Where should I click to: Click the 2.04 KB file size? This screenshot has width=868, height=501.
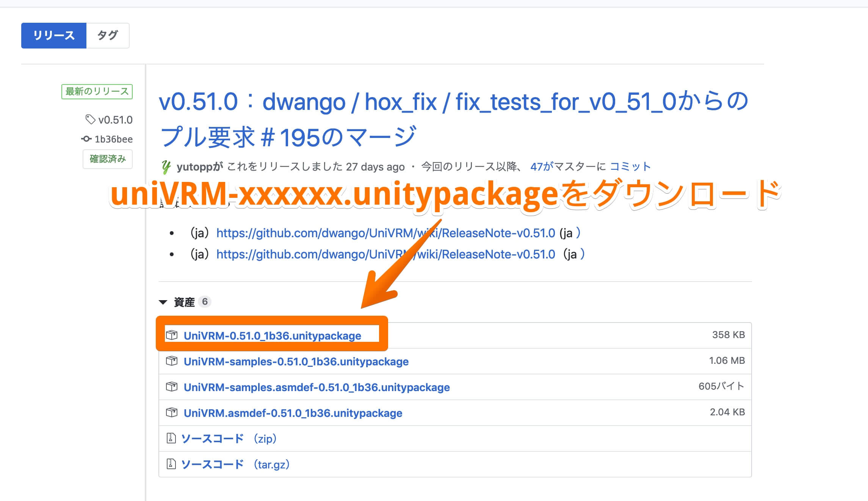(727, 412)
